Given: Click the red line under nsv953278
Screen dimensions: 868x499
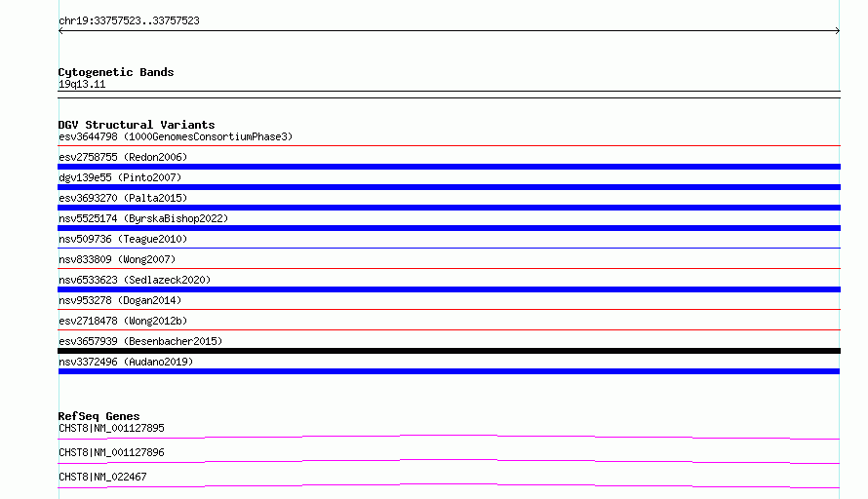Looking at the screenshot, I should 449,310.
